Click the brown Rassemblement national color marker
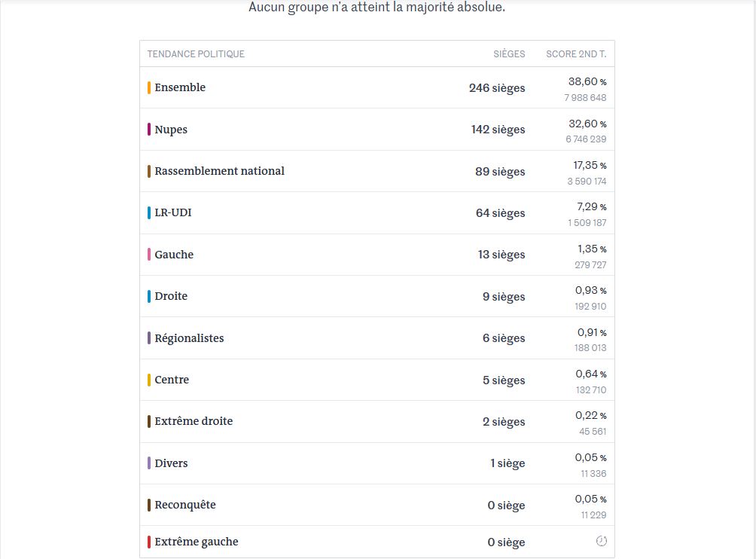Screen dimensions: 756x559 click(149, 171)
